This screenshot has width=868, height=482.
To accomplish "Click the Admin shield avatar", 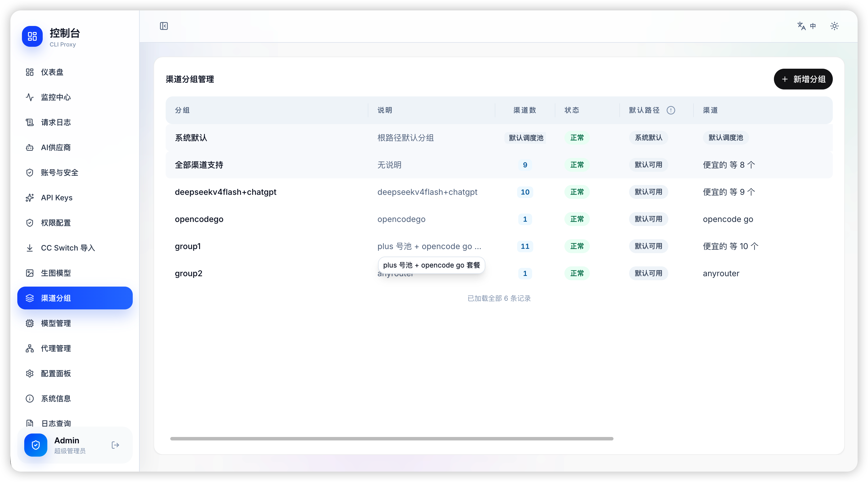I will click(36, 445).
